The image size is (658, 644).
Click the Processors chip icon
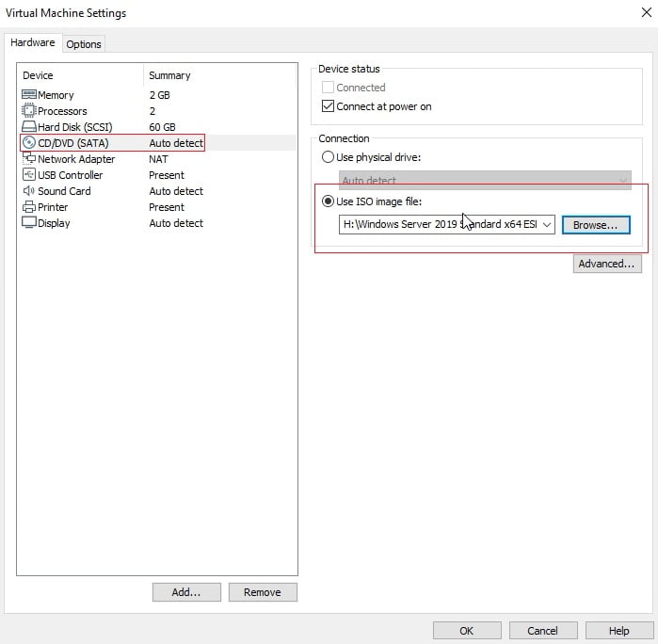pos(29,110)
